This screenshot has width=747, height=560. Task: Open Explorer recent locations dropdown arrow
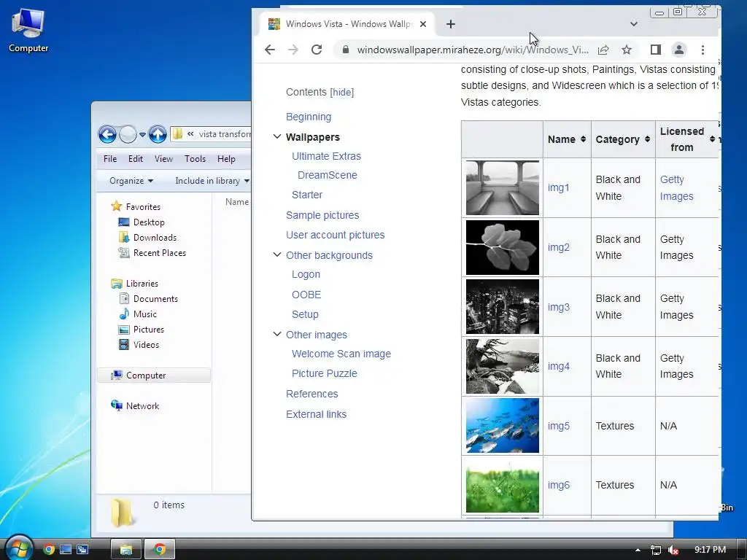tap(142, 135)
